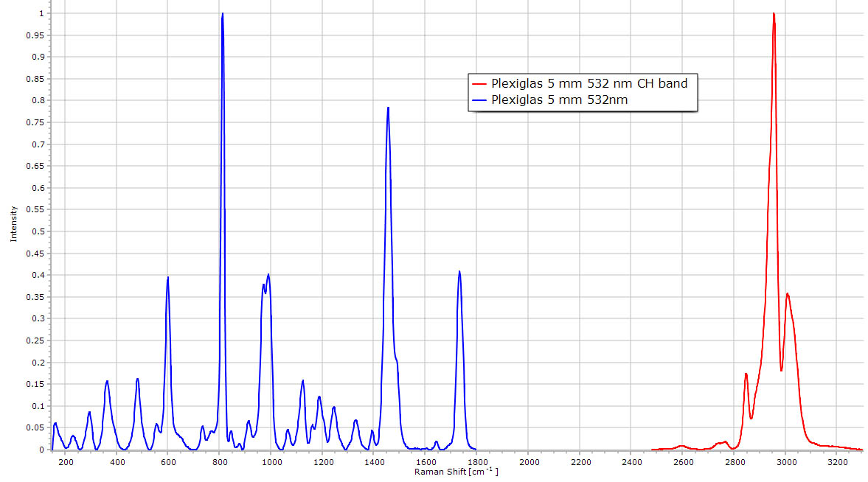868x482 pixels.
Task: Click the red line swatch in the legend
Action: tap(481, 84)
